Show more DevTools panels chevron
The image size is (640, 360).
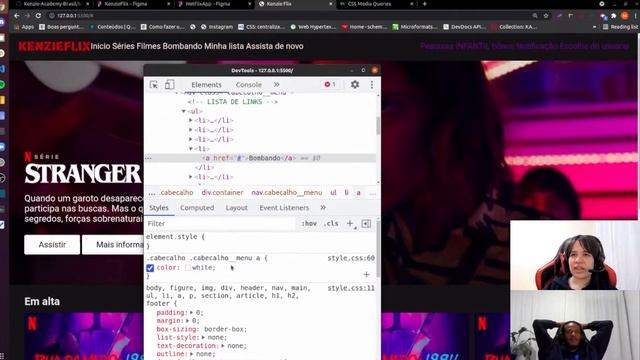coord(276,84)
